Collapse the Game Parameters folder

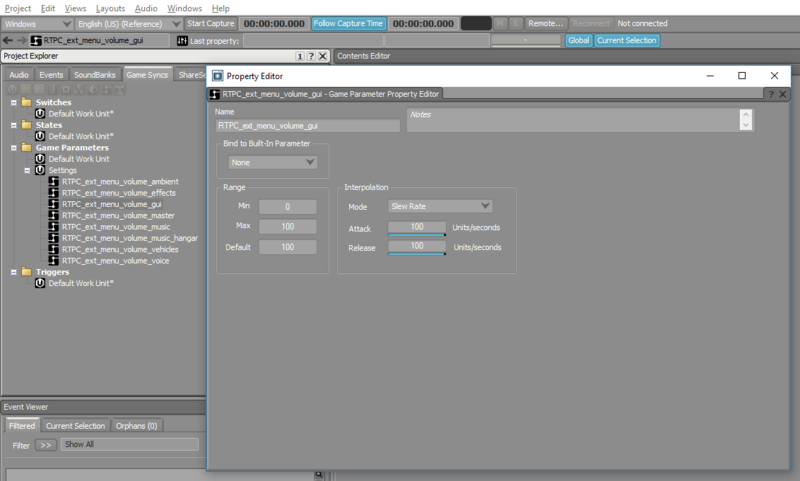[x=14, y=148]
